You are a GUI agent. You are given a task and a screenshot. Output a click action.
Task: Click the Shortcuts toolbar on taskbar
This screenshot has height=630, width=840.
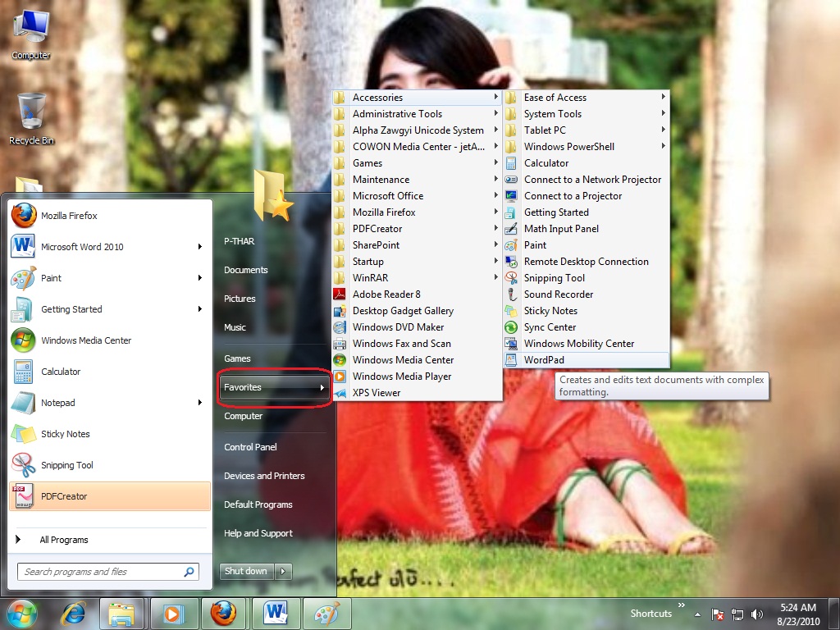coord(651,614)
